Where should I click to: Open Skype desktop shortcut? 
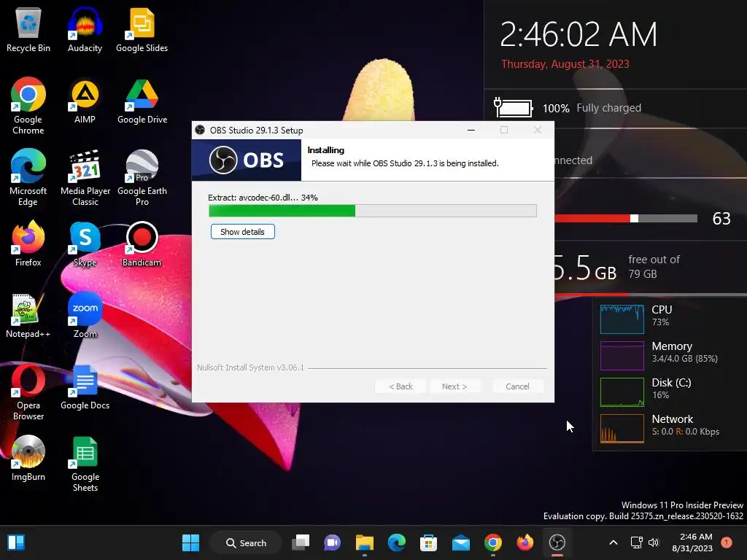[85, 244]
